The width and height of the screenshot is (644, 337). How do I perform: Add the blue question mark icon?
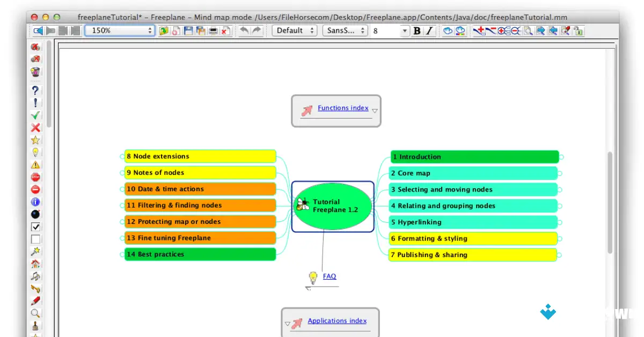point(35,91)
